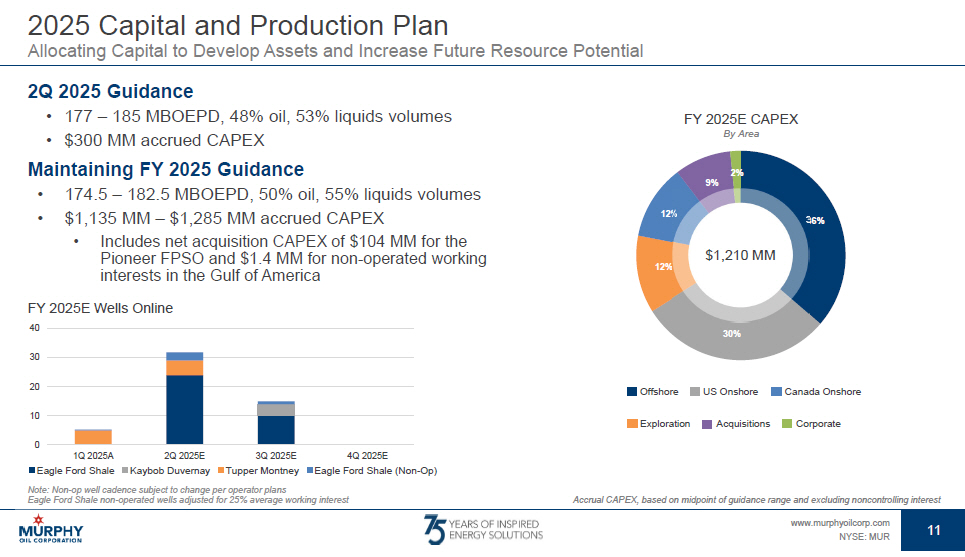The width and height of the screenshot is (965, 557).
Task: Click the Canada Onshore legend marker
Action: [x=776, y=392]
